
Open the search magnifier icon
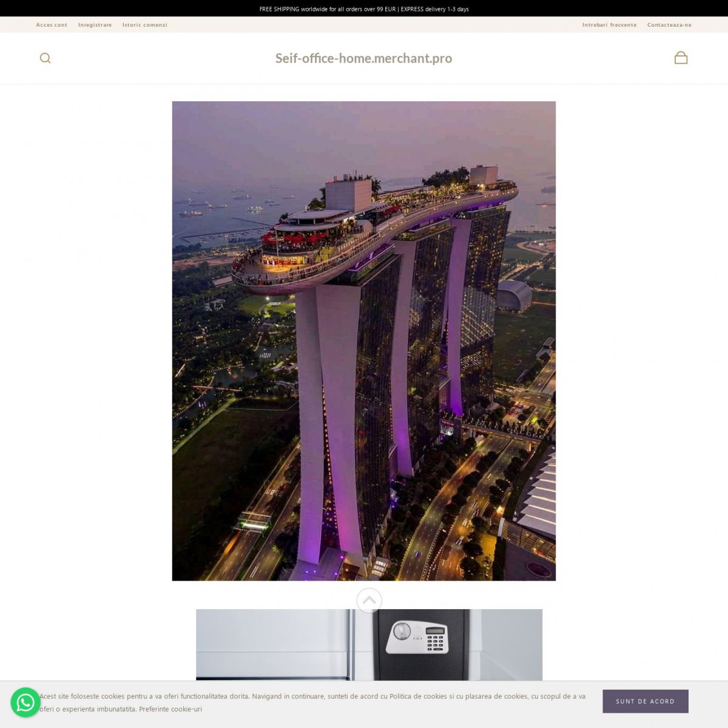click(x=45, y=58)
